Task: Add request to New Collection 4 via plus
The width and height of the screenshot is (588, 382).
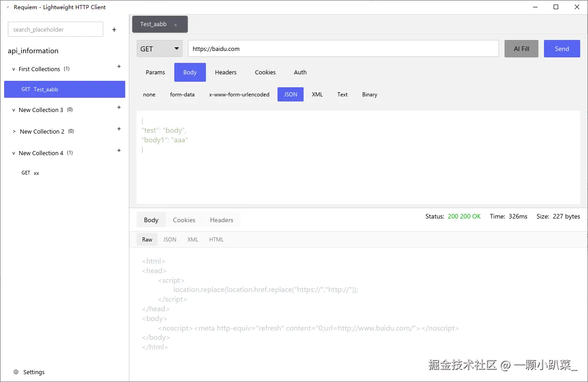Action: (119, 151)
